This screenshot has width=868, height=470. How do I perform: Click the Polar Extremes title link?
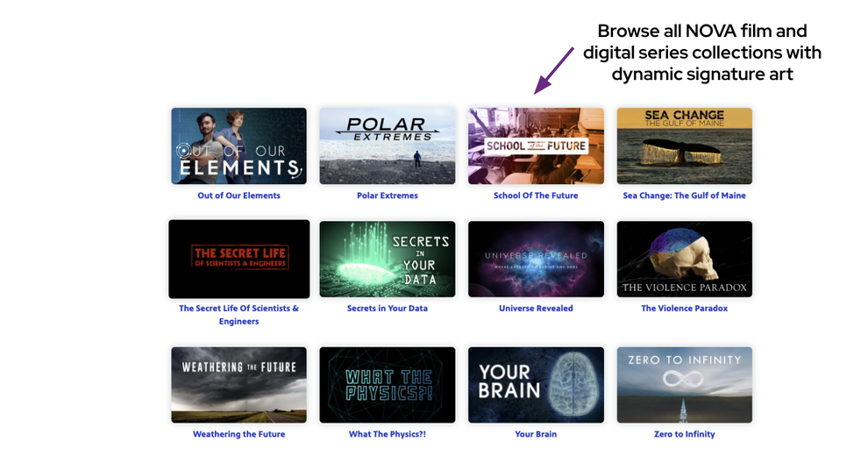point(387,196)
